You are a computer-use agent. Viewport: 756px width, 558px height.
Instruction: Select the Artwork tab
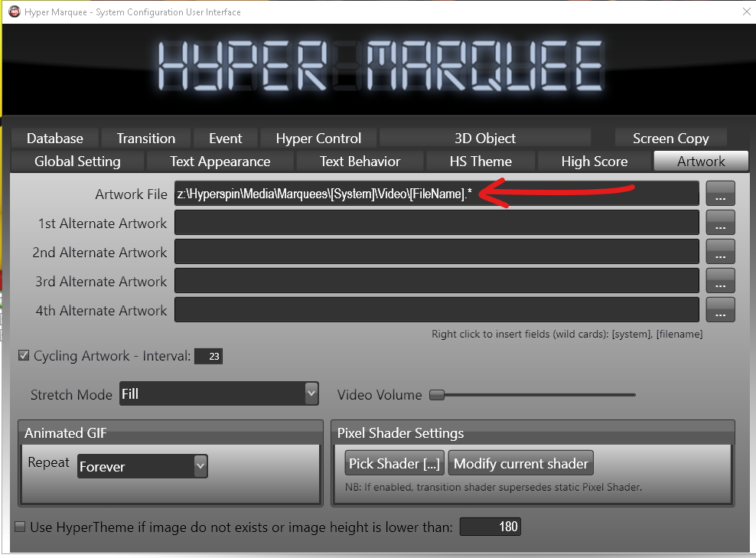tap(701, 161)
